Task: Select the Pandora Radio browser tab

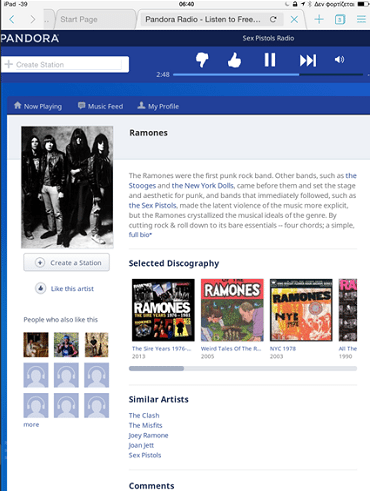Action: coord(203,19)
